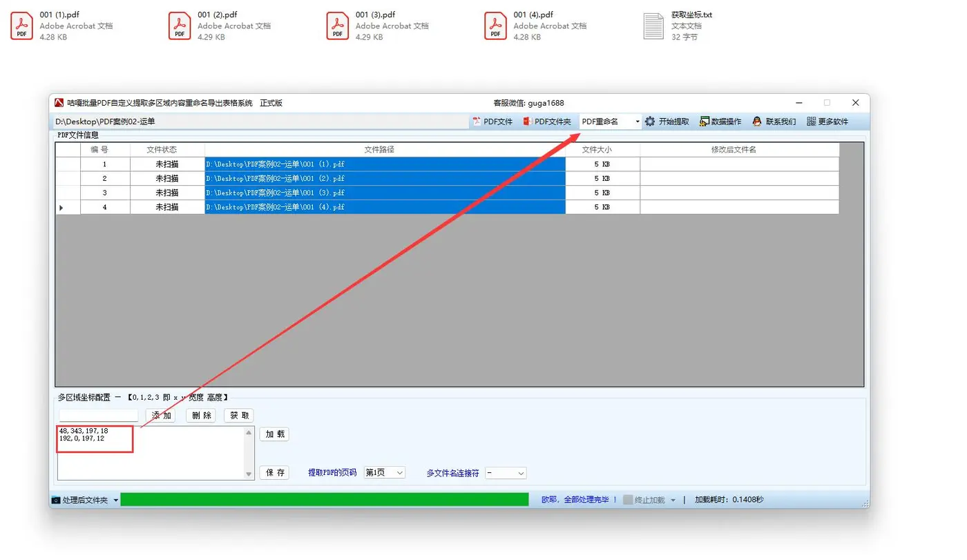
Task: Click the app logo in the title bar
Action: click(x=59, y=103)
